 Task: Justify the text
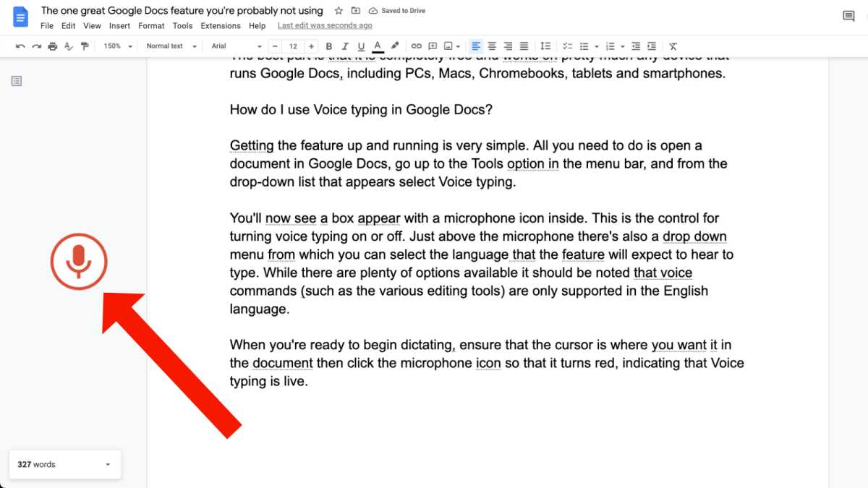coord(524,46)
